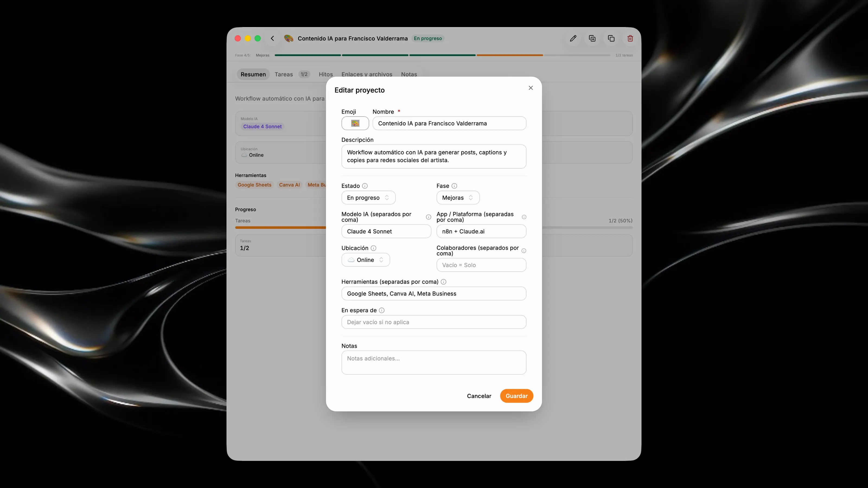Click the red trash delete icon
Image resolution: width=868 pixels, height=488 pixels.
click(x=630, y=38)
